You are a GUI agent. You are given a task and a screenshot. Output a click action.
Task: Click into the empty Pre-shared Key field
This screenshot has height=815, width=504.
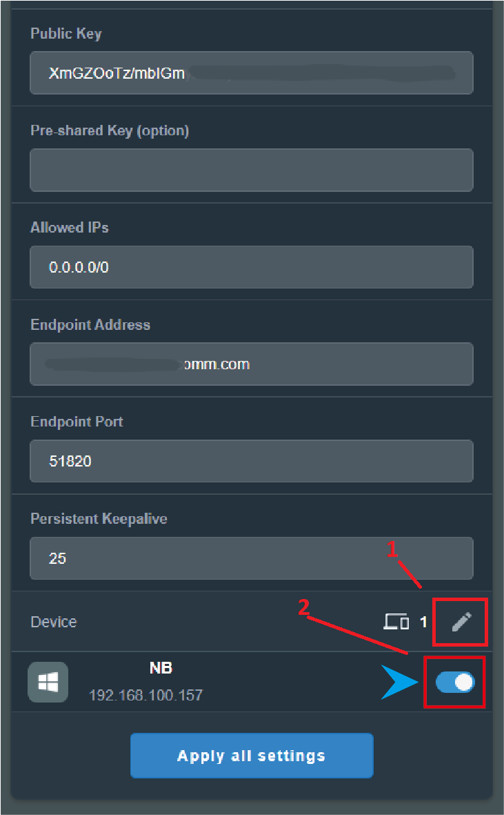coord(251,170)
